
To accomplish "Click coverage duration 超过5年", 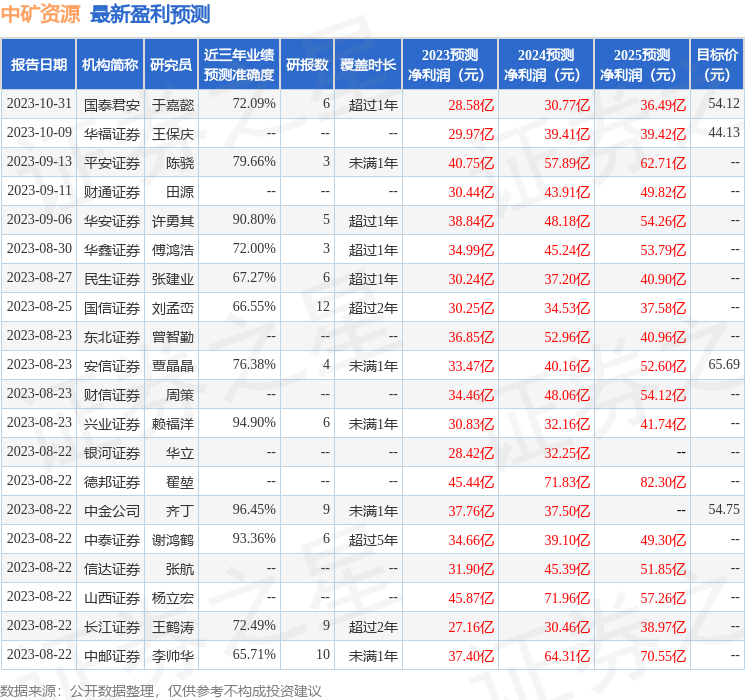I will (x=373, y=539).
